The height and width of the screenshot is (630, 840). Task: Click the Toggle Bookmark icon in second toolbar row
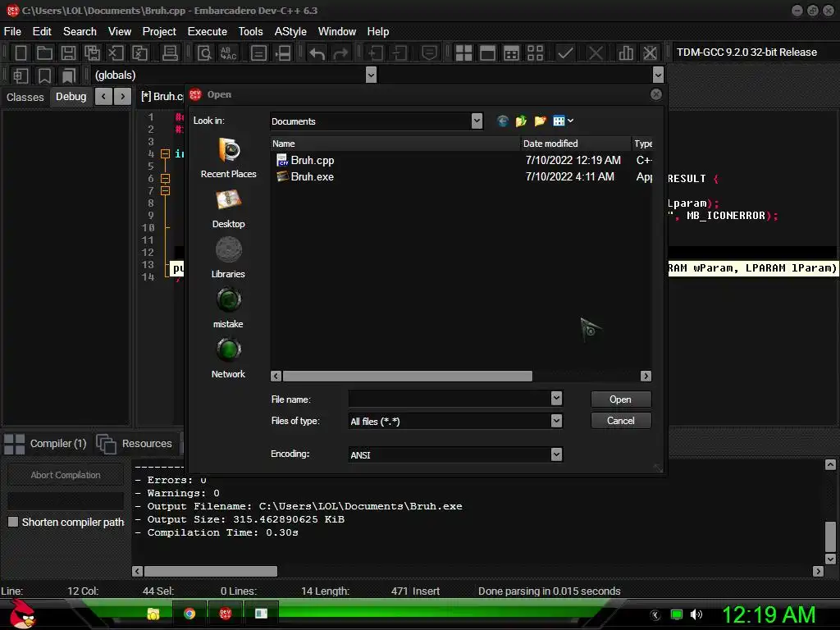[44, 75]
